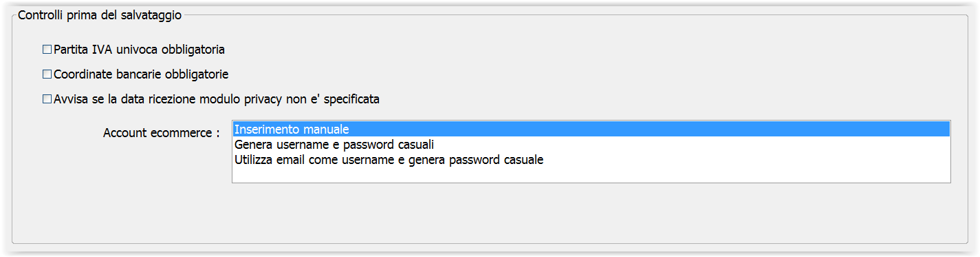Toggle the privacy module date warning checkbox

(x=47, y=99)
